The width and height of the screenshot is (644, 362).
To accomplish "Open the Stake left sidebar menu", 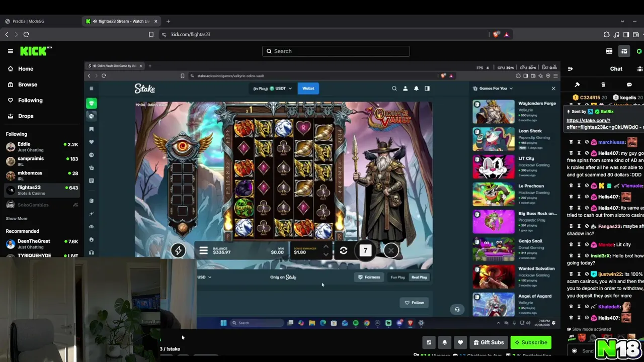I will click(91, 88).
